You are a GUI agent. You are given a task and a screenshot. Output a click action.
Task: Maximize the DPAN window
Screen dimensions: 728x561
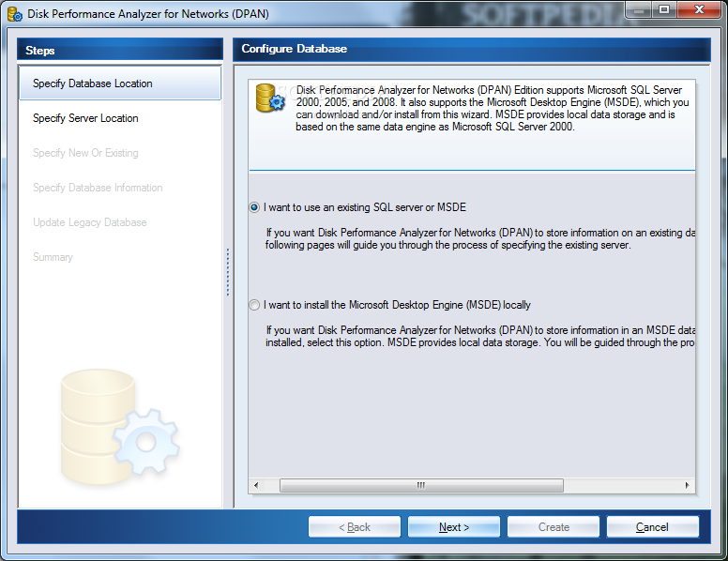(x=664, y=9)
